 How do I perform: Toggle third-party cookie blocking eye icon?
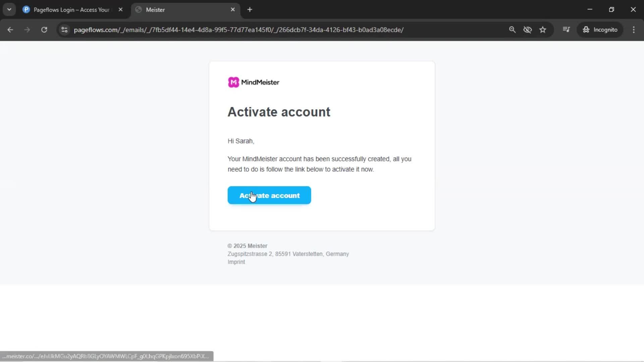tap(527, 29)
